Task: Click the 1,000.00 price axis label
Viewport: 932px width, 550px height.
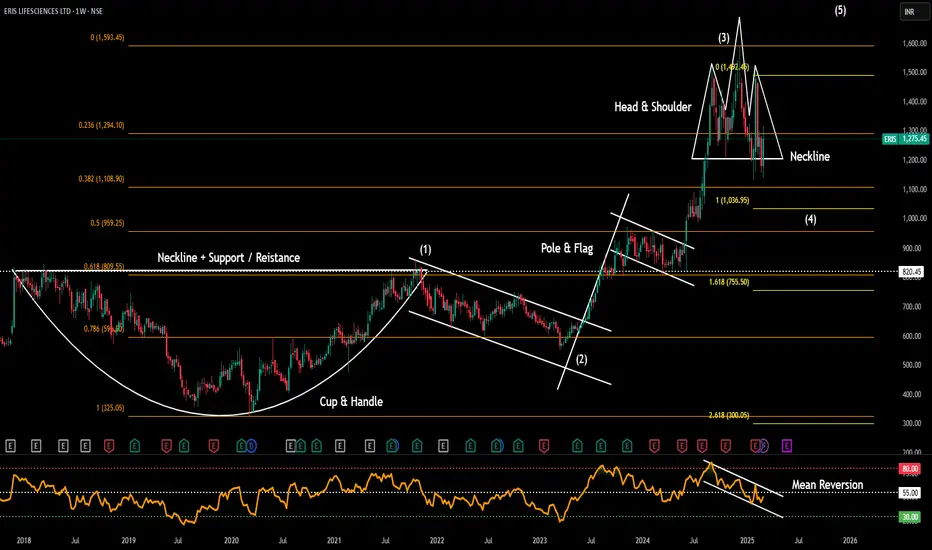Action: tap(915, 218)
